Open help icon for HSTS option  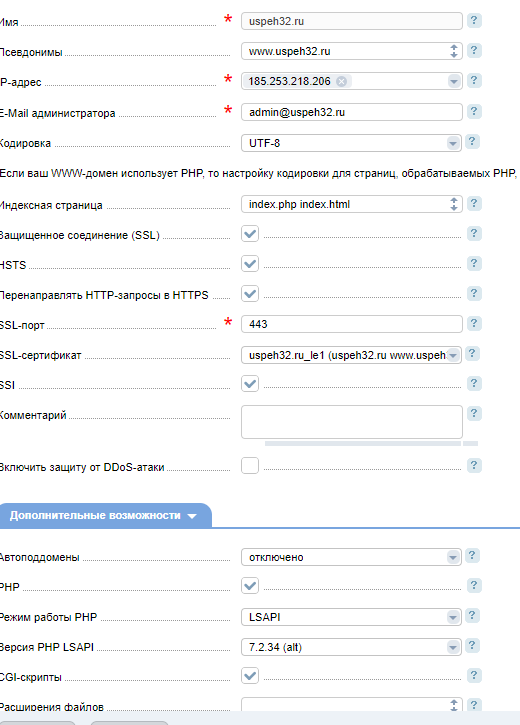474,264
